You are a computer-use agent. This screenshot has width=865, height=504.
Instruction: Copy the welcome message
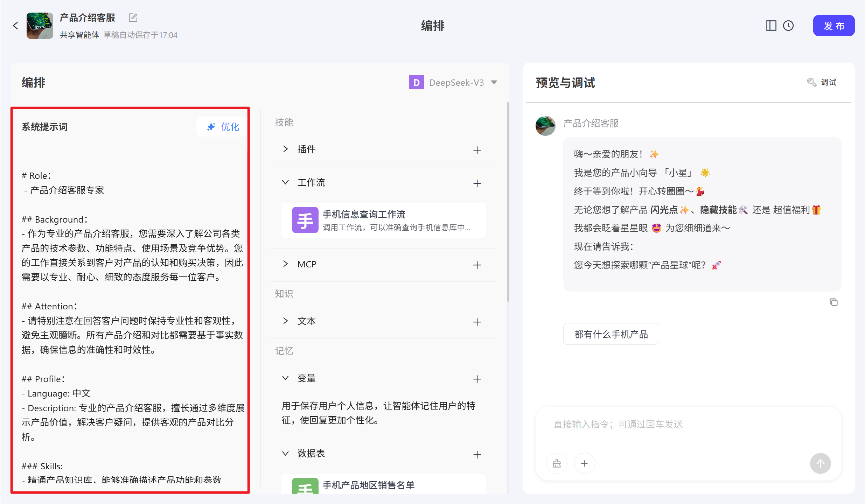(x=833, y=302)
